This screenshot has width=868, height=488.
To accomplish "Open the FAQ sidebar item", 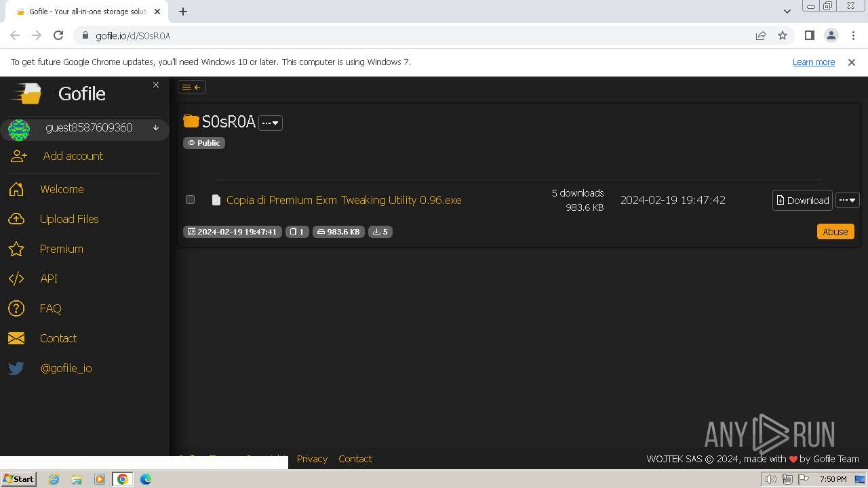I will click(x=51, y=308).
